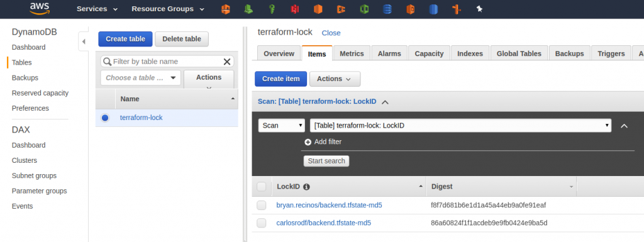644x242 pixels.
Task: Open the blue DynamoDB shortcut in top bar
Action: (x=387, y=9)
